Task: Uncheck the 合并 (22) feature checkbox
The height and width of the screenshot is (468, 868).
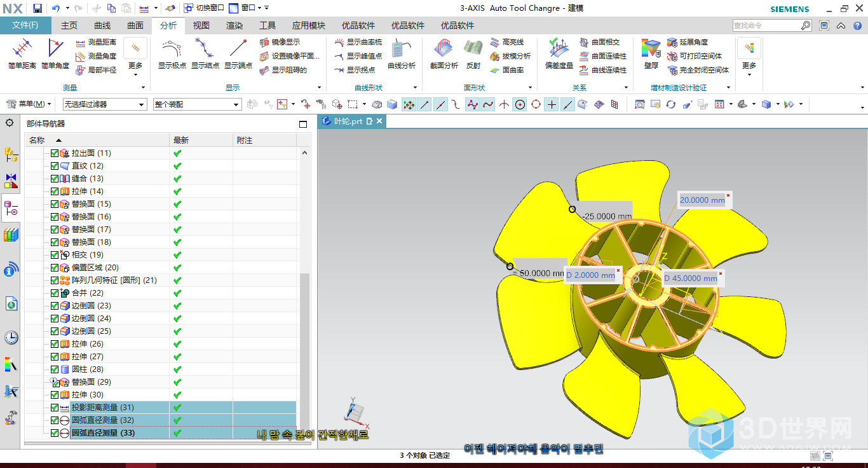Action: pos(54,293)
